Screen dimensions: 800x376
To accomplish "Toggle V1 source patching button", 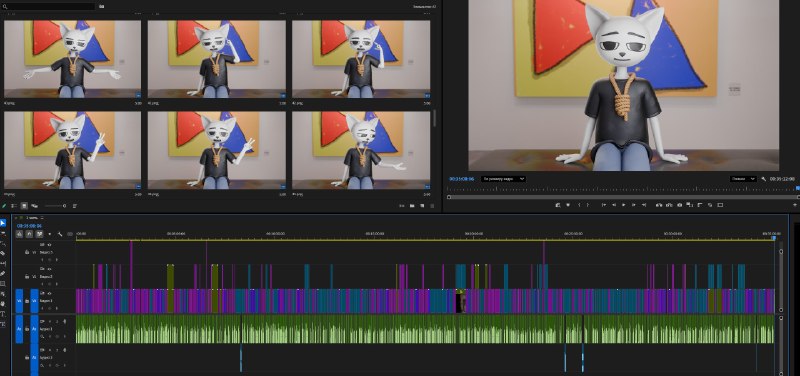I will [19, 301].
